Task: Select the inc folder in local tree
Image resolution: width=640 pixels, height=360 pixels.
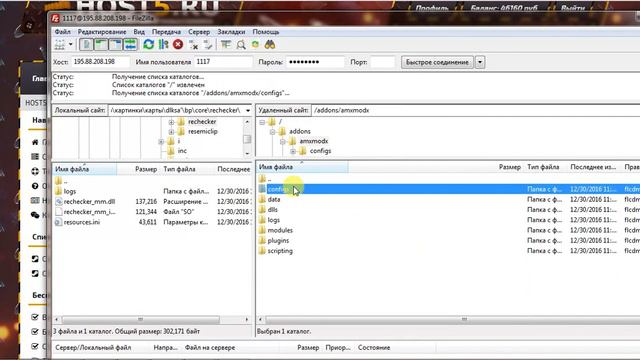Action: 182,151
